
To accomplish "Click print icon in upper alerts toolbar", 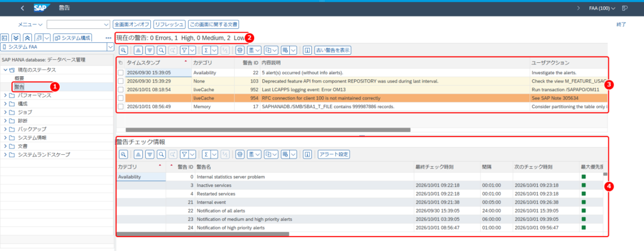I will click(240, 50).
